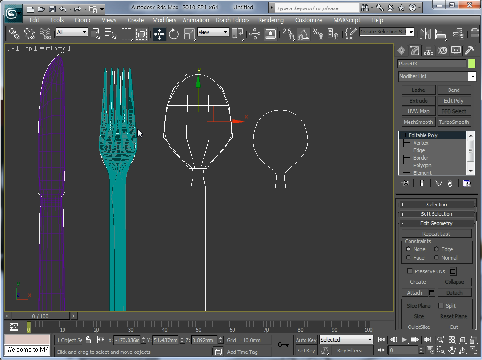
Task: Apply the Extrude modifier button
Action: pos(418,101)
